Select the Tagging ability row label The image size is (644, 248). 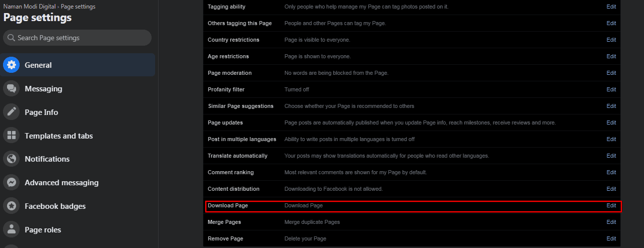(227, 7)
